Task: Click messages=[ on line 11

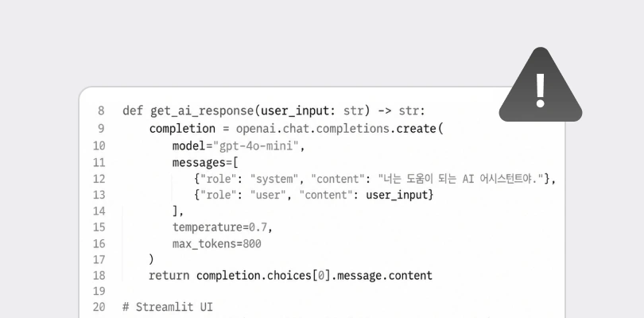Action: tap(205, 163)
